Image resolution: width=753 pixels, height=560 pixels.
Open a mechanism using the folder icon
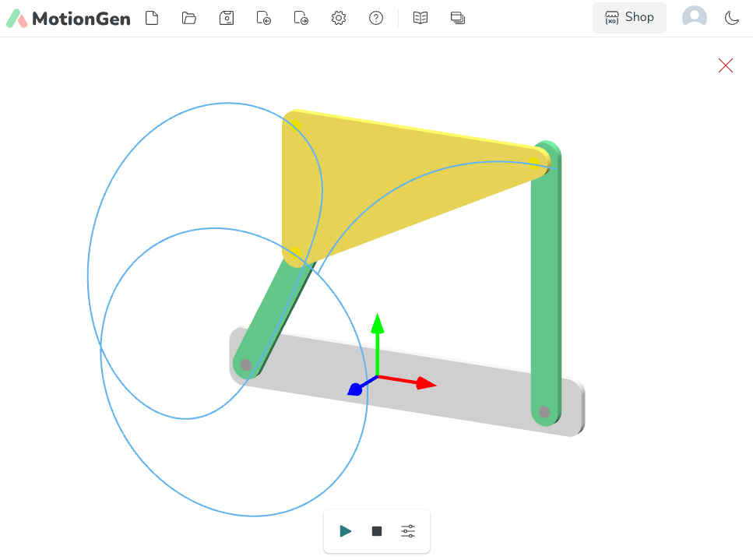189,18
